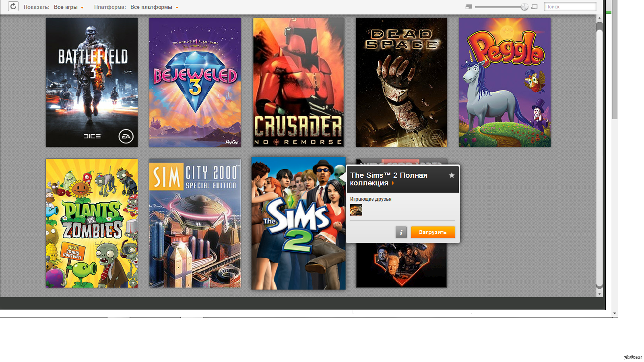This screenshot has height=362, width=644.
Task: Select the Crusader No Remorse cover
Action: [298, 82]
